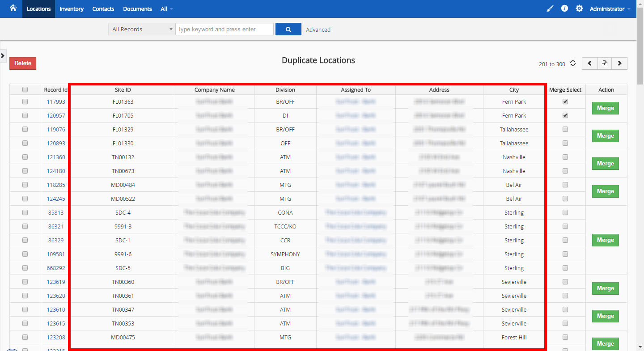This screenshot has width=644, height=351.
Task: Open the Administrator account dropdown
Action: click(607, 8)
